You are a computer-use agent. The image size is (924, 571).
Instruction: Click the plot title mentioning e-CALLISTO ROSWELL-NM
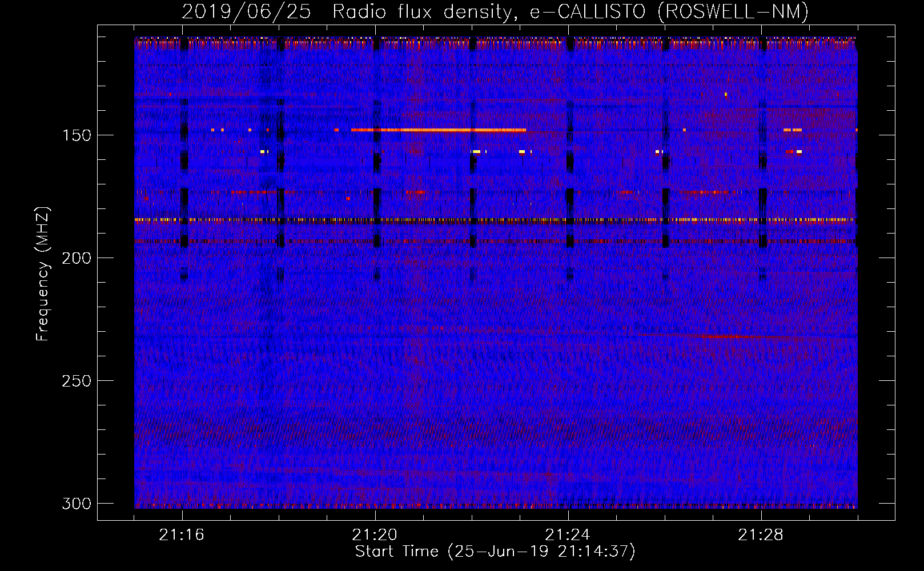tap(495, 11)
